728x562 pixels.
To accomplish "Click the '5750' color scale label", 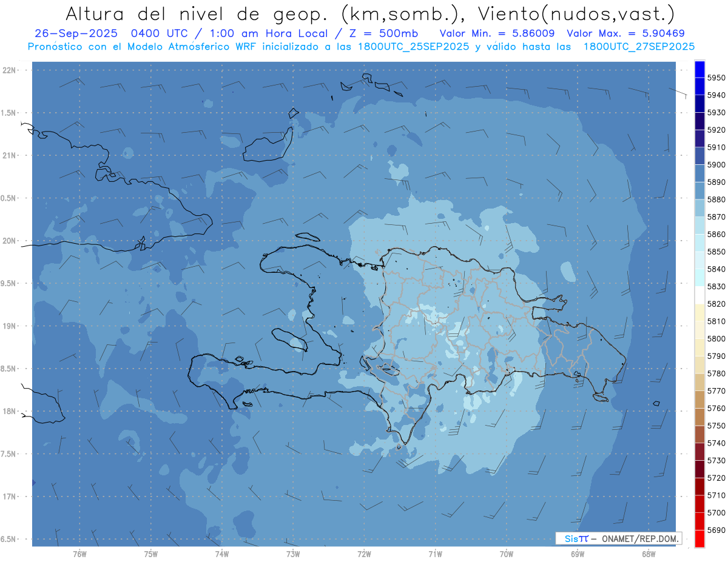I will coord(716,426).
